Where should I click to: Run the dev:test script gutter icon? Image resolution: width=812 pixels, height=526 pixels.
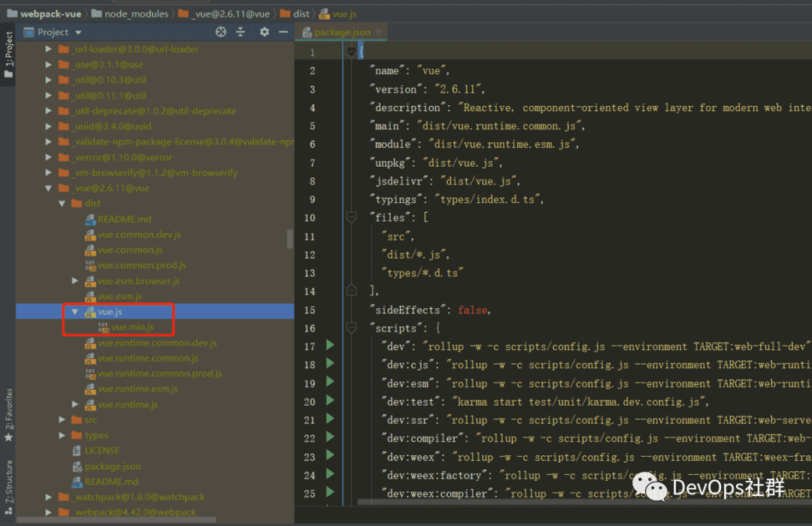tap(330, 401)
